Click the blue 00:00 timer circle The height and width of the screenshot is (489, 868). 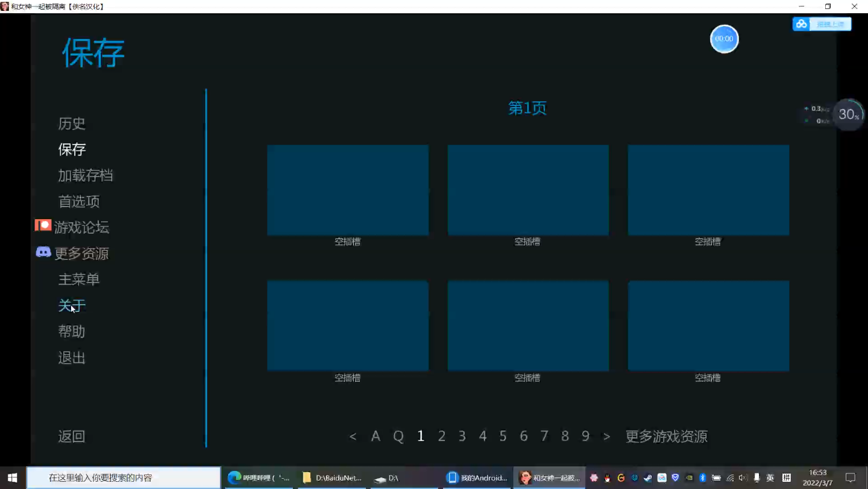(x=724, y=39)
